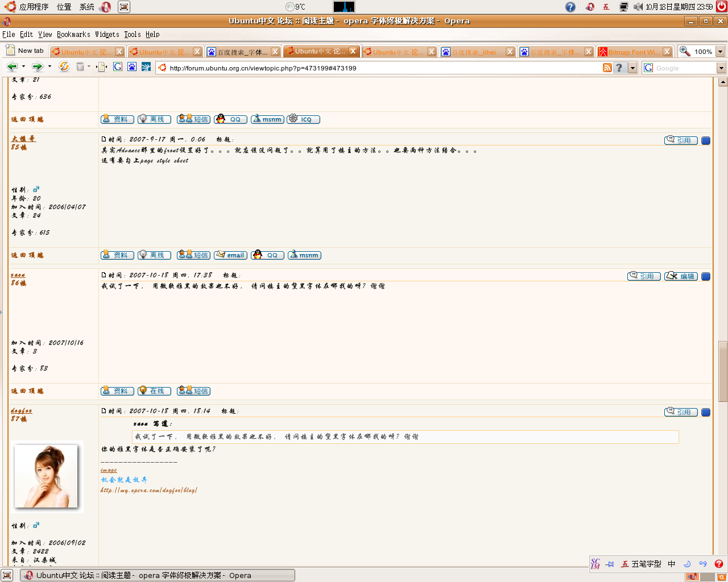Click the question mark icon in address bar
Viewport: 728px width, 582px height.
click(619, 68)
